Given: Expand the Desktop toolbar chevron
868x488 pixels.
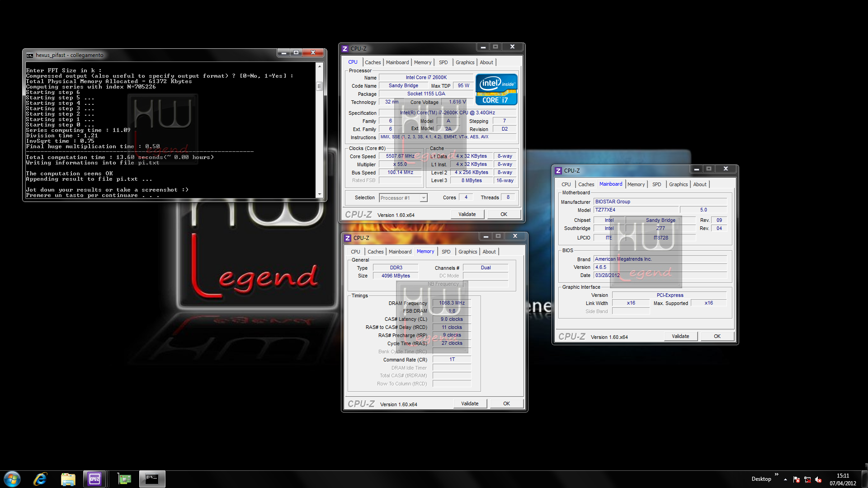Looking at the screenshot, I should click(x=777, y=474).
